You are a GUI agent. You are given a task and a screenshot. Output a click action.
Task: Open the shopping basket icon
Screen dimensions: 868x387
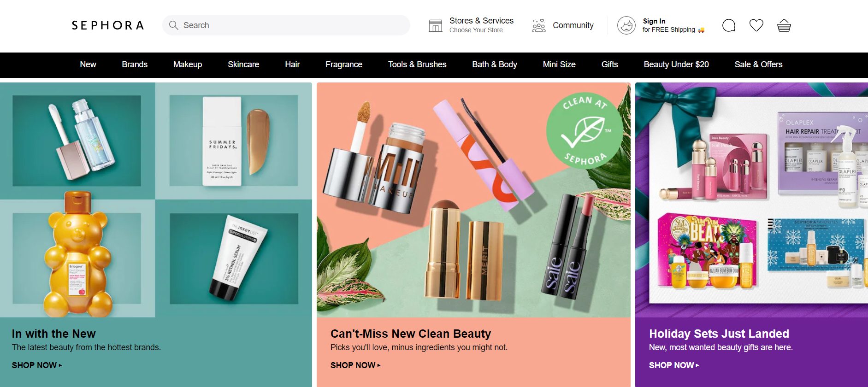coord(784,25)
